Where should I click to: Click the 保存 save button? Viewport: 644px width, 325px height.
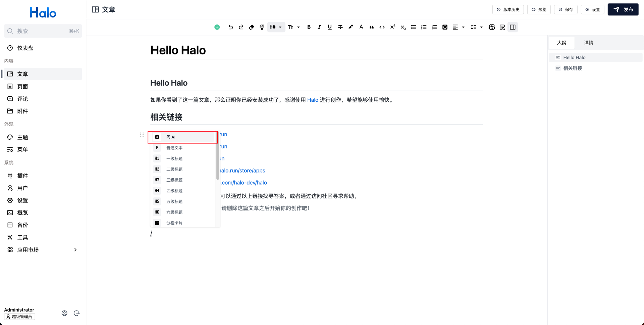[566, 9]
